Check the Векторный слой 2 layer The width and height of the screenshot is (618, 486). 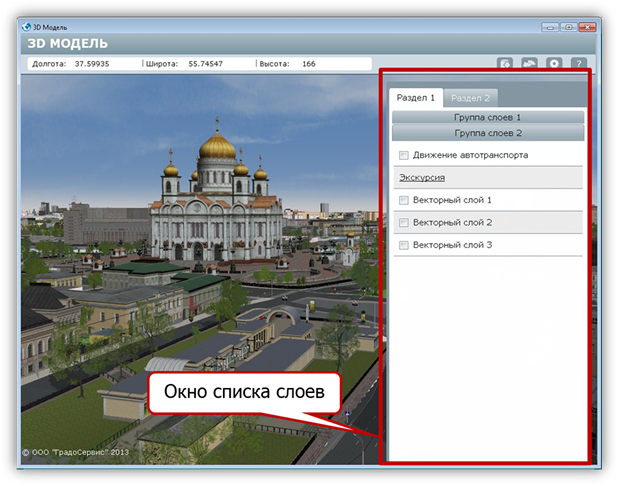[404, 222]
